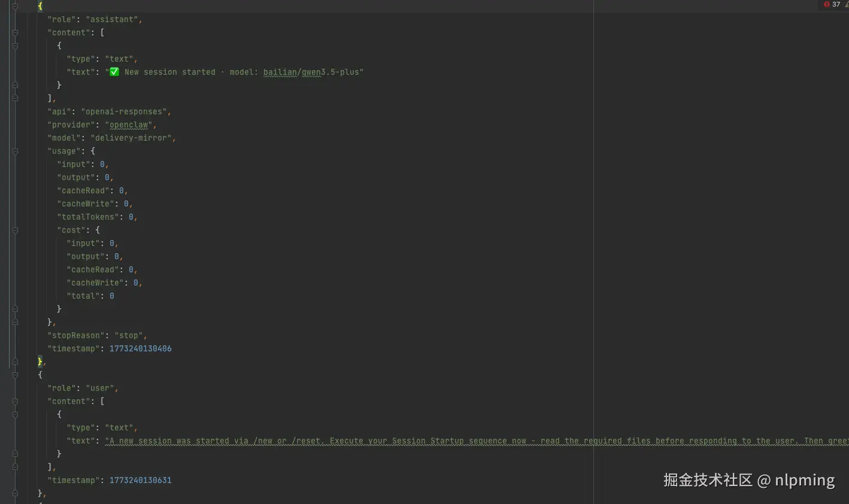This screenshot has height=504, width=849.
Task: Fold the assistant message's "content" array
Action: 16,33
